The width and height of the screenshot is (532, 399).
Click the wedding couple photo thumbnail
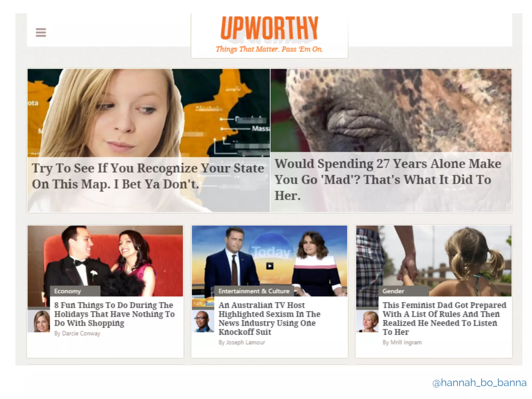coord(105,261)
